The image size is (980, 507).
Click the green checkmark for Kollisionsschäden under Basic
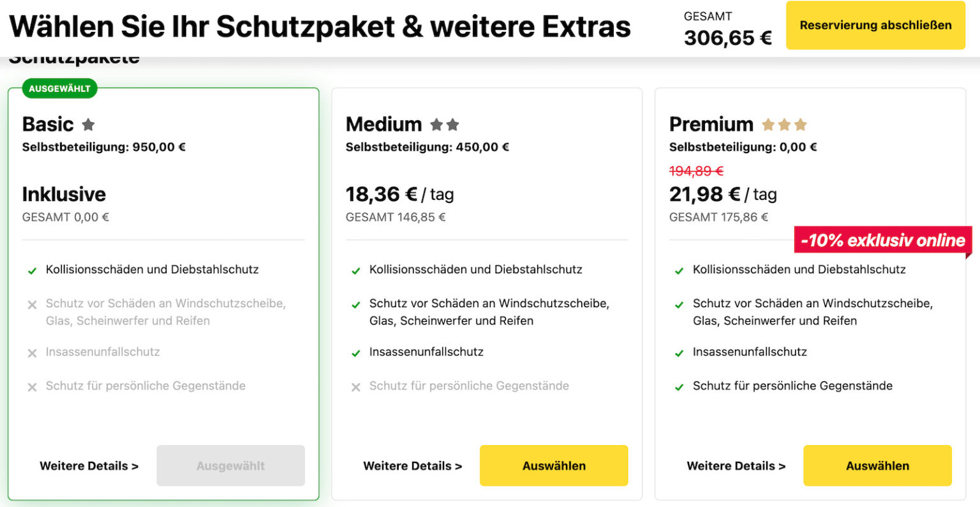coord(31,269)
